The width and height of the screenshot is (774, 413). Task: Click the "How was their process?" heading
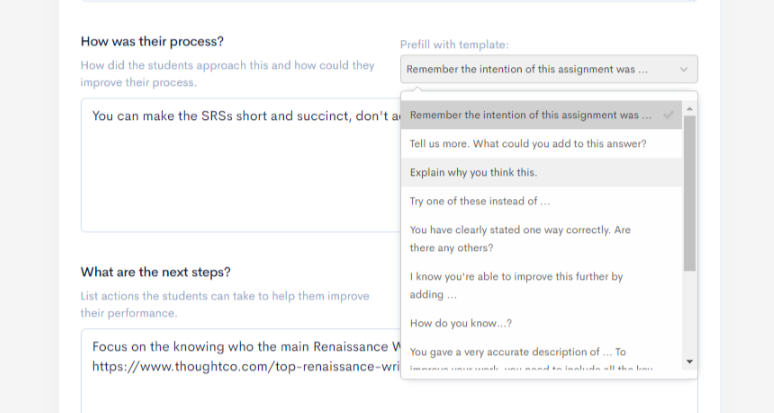tap(152, 42)
